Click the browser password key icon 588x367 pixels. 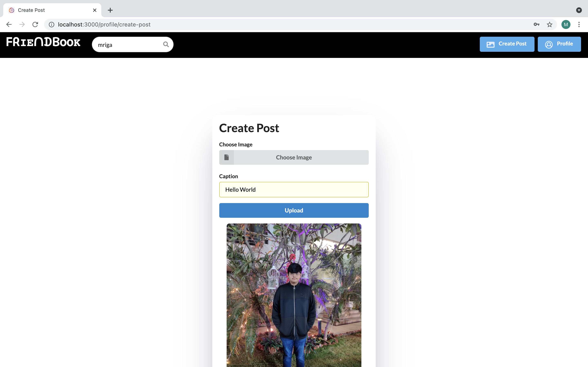pyautogui.click(x=536, y=24)
